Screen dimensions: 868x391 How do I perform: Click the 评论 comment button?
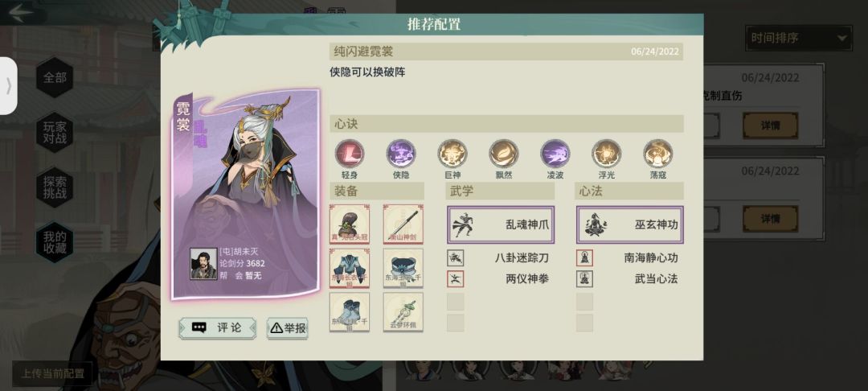coord(217,328)
